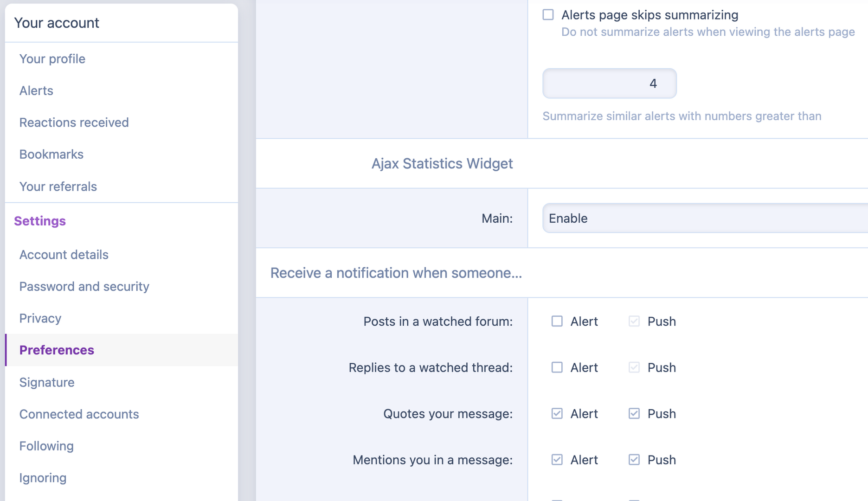Click the Your account heading
This screenshot has width=868, height=501.
coord(57,23)
